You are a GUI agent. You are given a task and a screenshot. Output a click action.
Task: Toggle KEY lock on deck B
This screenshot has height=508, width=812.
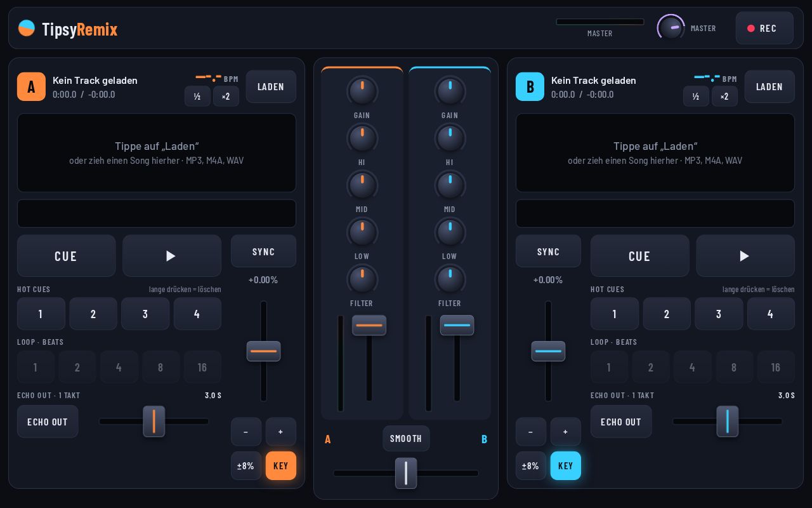click(566, 465)
